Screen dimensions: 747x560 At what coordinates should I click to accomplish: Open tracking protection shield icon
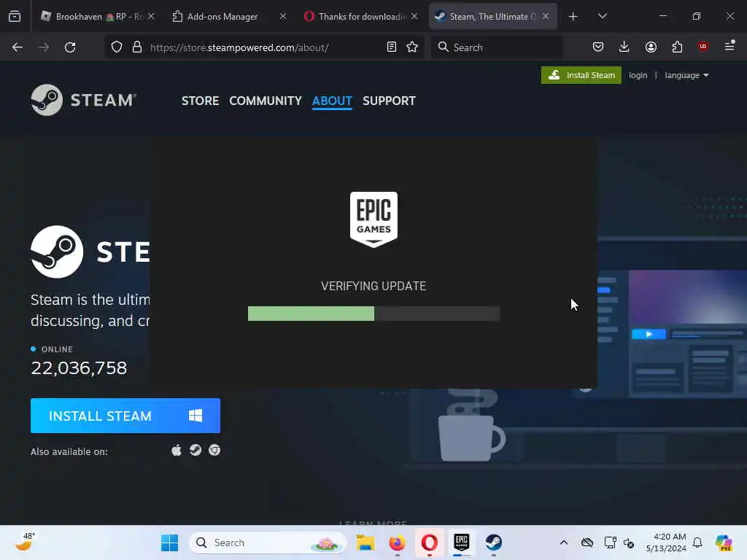click(117, 47)
